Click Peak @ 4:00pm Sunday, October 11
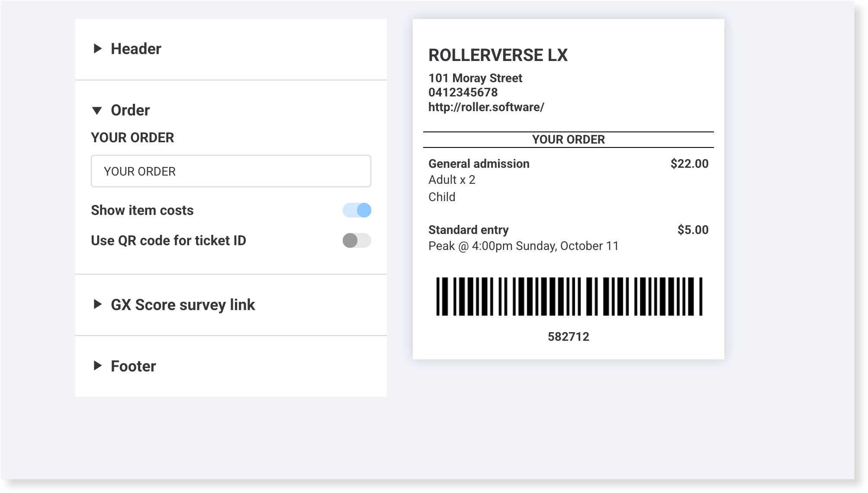This screenshot has height=493, width=868. click(524, 246)
